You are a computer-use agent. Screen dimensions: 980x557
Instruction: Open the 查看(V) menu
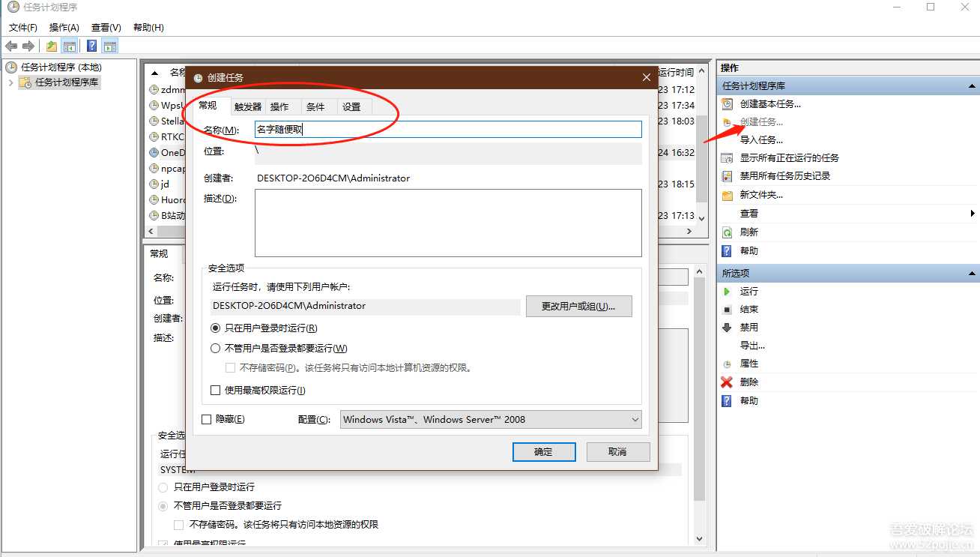click(x=106, y=28)
